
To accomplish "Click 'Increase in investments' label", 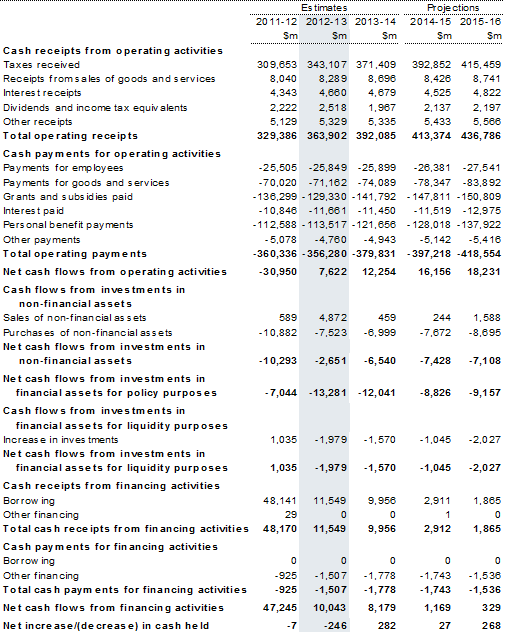I will point(60,440).
